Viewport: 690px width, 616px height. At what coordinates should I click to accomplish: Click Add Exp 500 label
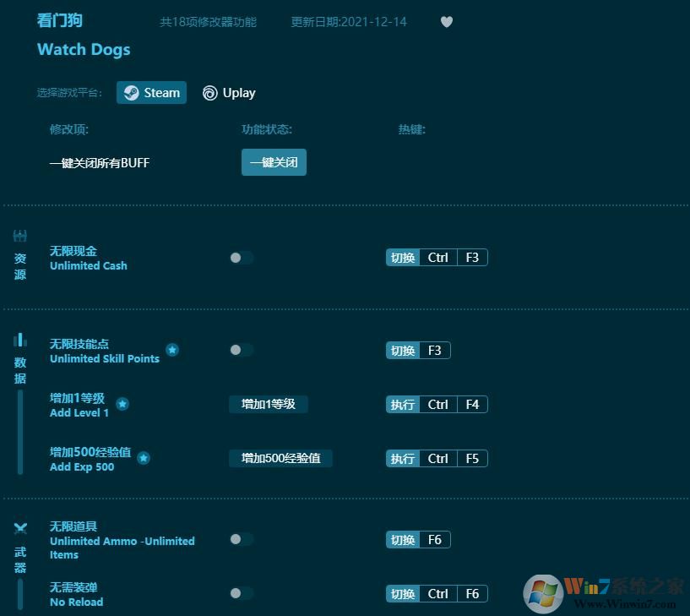tap(82, 467)
